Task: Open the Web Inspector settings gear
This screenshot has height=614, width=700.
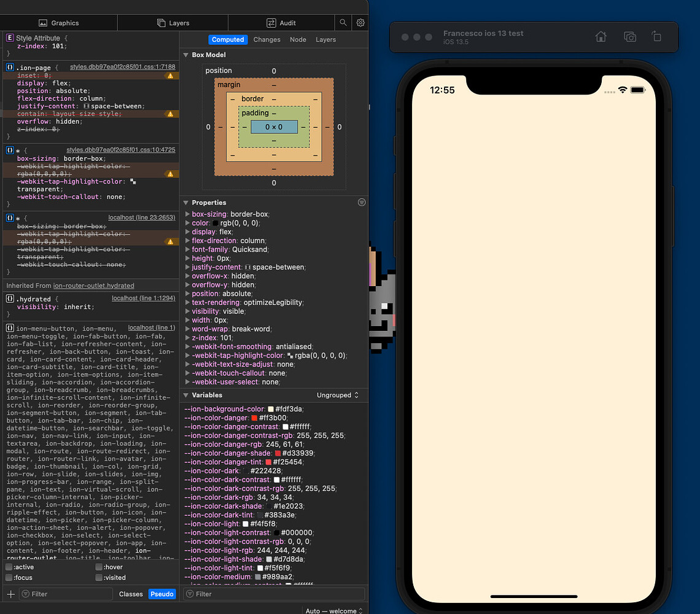Action: (360, 22)
